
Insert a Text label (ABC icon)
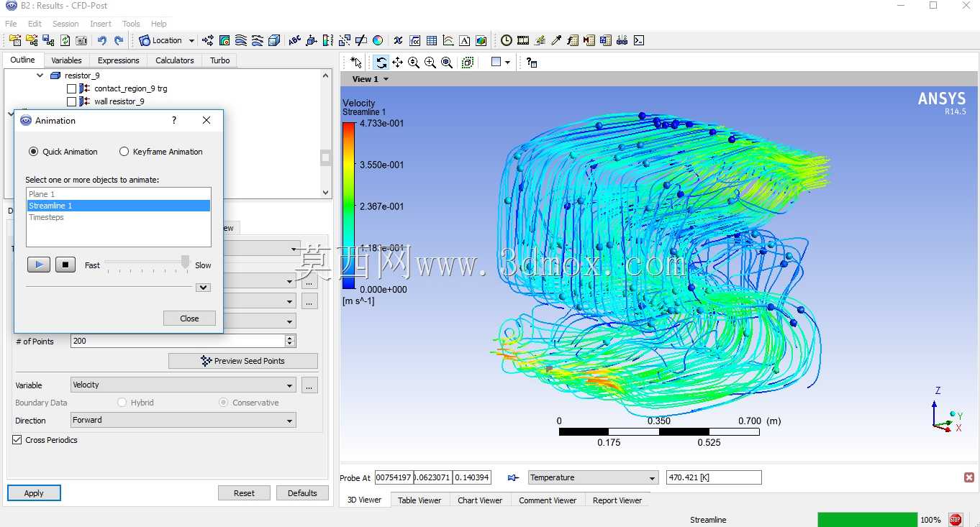coord(294,40)
